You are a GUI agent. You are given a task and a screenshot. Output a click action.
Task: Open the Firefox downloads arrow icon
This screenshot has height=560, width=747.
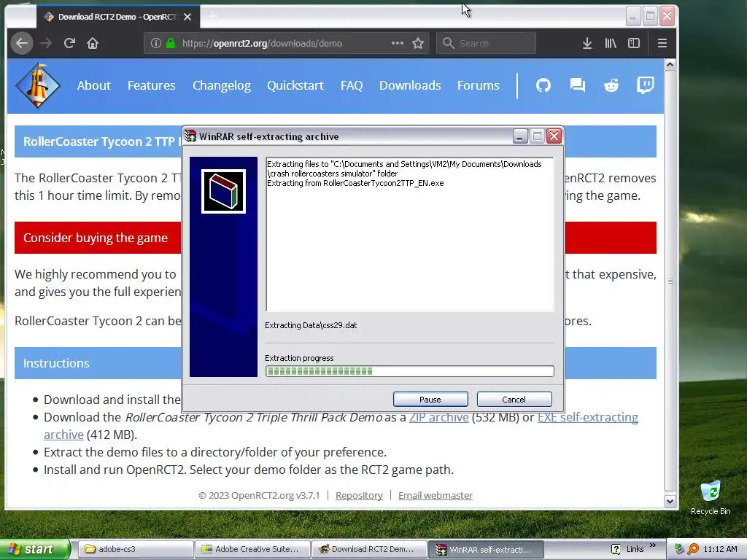(x=587, y=43)
